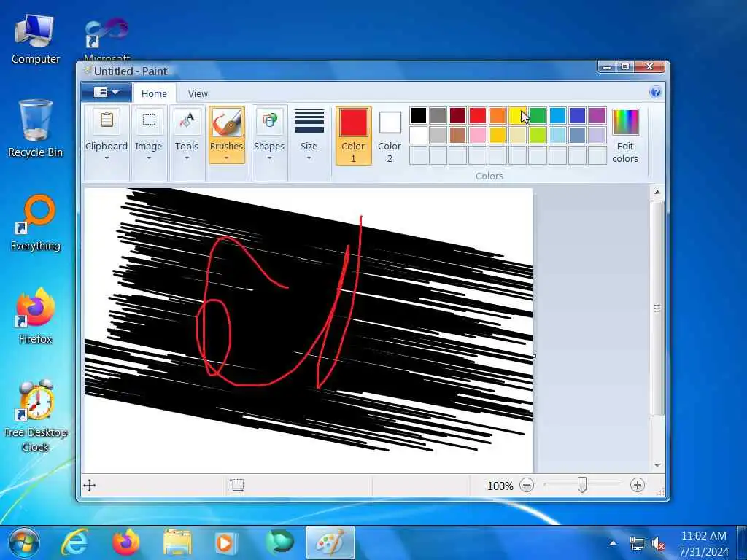
Task: Expand the Shapes dropdown arrow
Action: (x=269, y=158)
